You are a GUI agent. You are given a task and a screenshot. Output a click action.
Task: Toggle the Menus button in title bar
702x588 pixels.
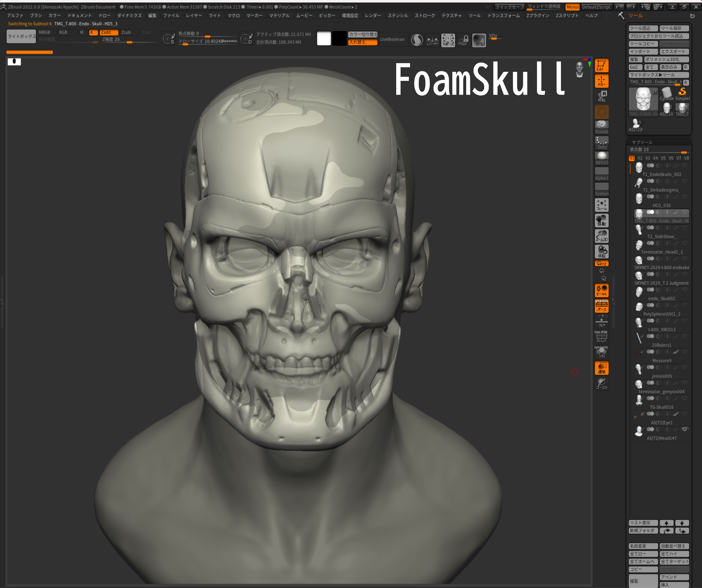[573, 7]
